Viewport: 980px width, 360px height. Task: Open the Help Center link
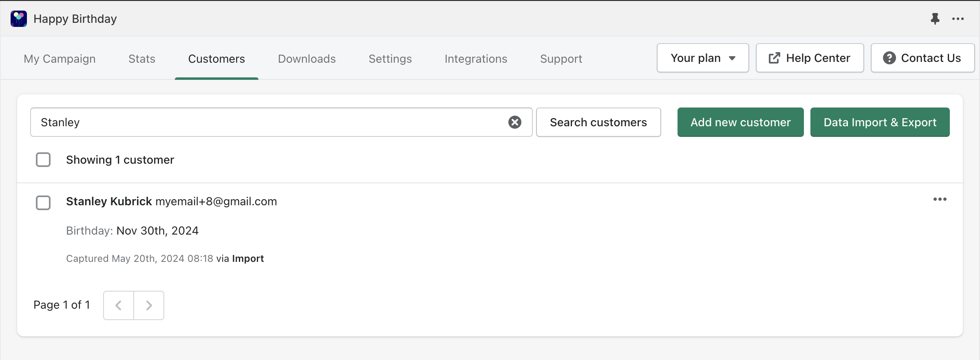tap(810, 58)
